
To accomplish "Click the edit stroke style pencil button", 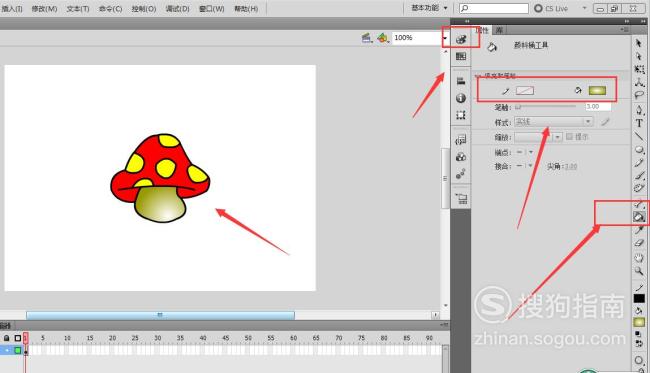I will tap(606, 121).
